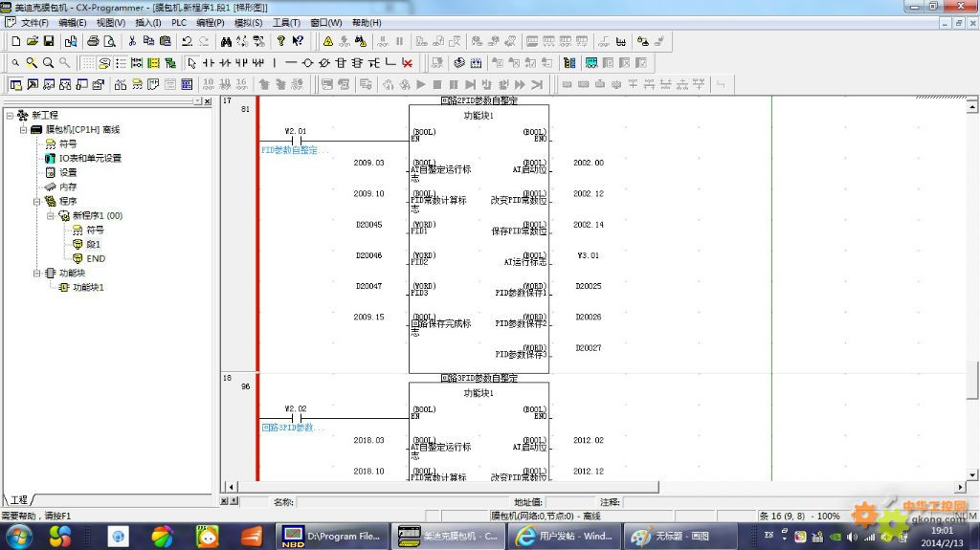Undo the last action

coord(187,41)
